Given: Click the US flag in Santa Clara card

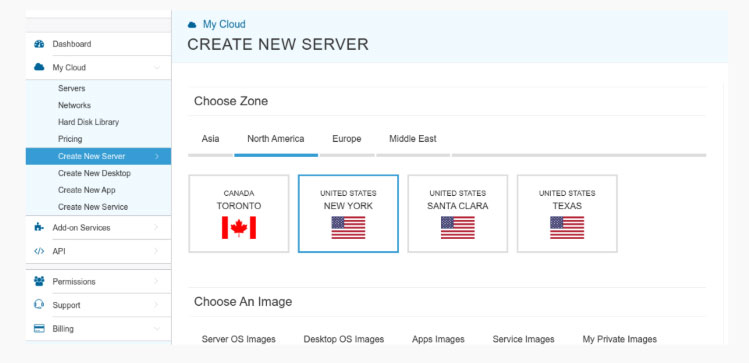Looking at the screenshot, I should pyautogui.click(x=458, y=227).
